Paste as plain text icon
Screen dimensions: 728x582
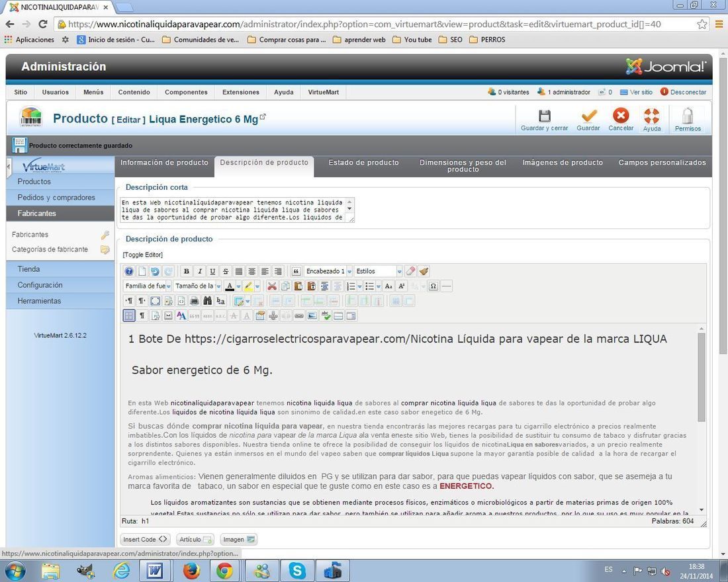[311, 286]
